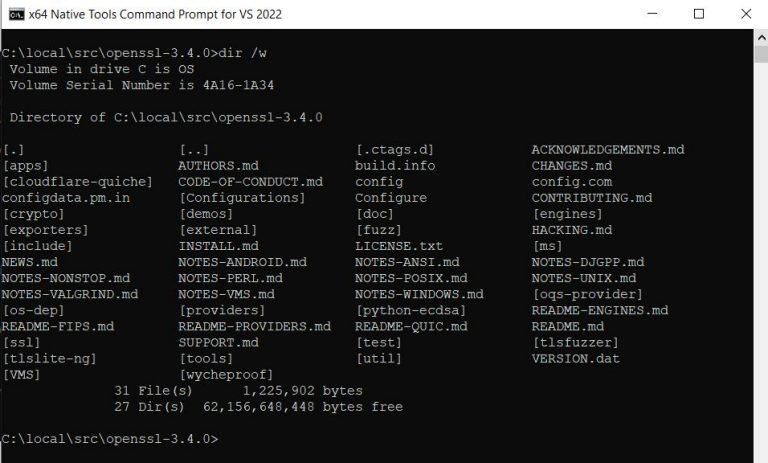The image size is (768, 463).
Task: Click the LICENSE.txt file name
Action: point(398,245)
